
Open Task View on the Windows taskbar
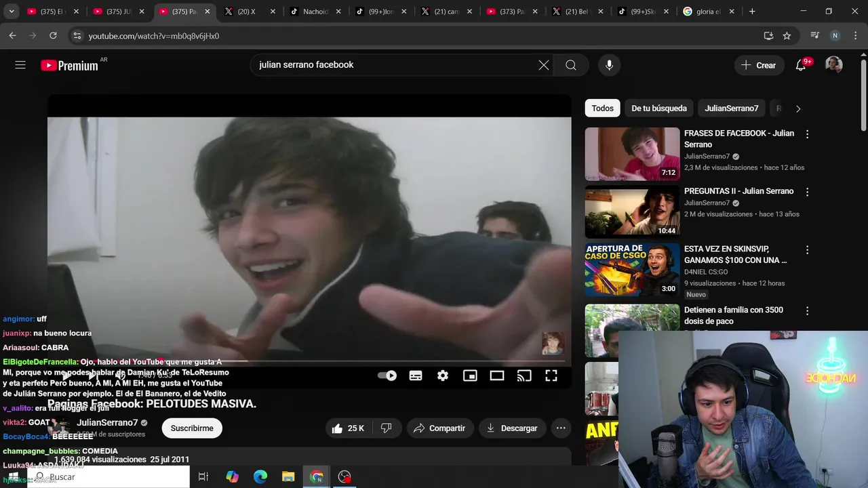click(x=203, y=477)
